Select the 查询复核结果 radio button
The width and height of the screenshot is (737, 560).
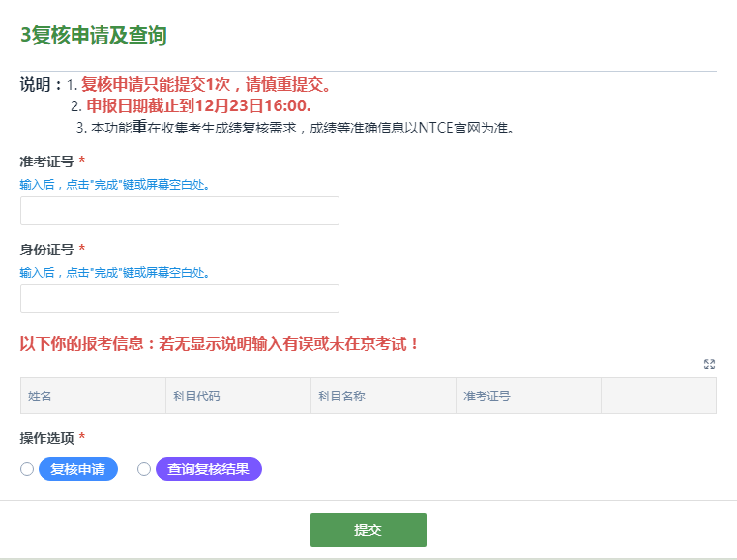144,469
